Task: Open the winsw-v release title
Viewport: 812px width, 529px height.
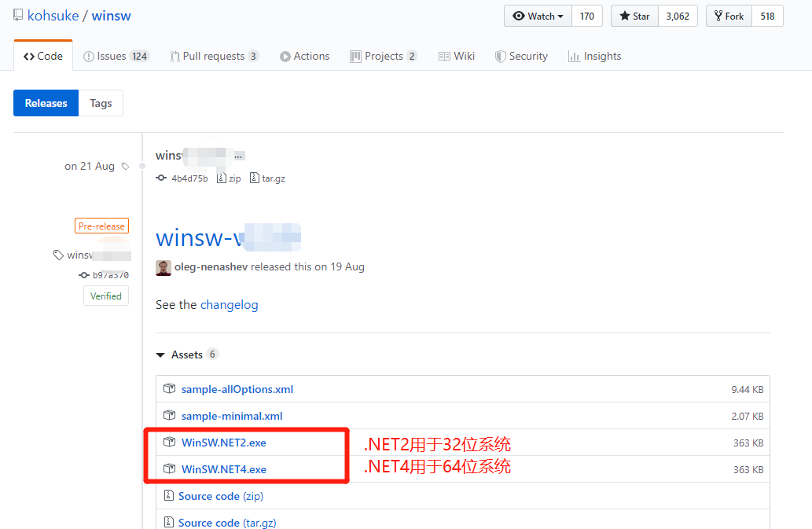Action: (x=228, y=237)
